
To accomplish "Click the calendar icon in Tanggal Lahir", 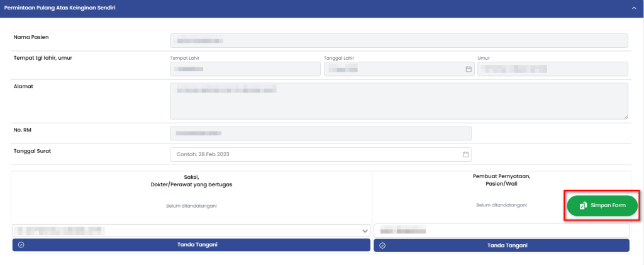I will coord(468,69).
